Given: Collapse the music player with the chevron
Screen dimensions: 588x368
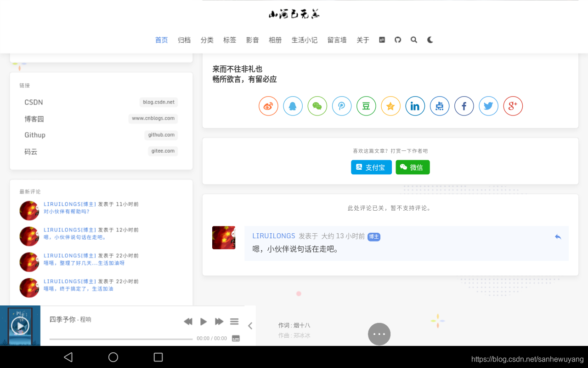Looking at the screenshot, I should tap(250, 325).
